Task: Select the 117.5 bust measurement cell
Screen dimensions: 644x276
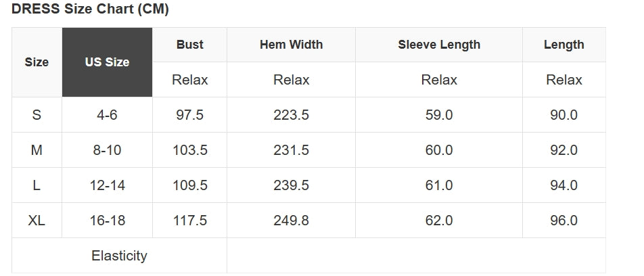Action: tap(189, 221)
